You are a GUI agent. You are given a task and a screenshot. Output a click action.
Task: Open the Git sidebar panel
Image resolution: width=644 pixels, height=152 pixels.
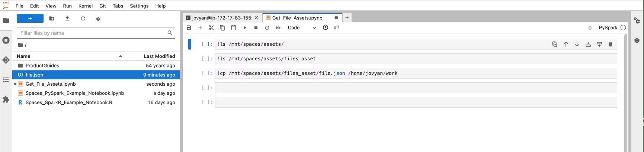(6, 60)
